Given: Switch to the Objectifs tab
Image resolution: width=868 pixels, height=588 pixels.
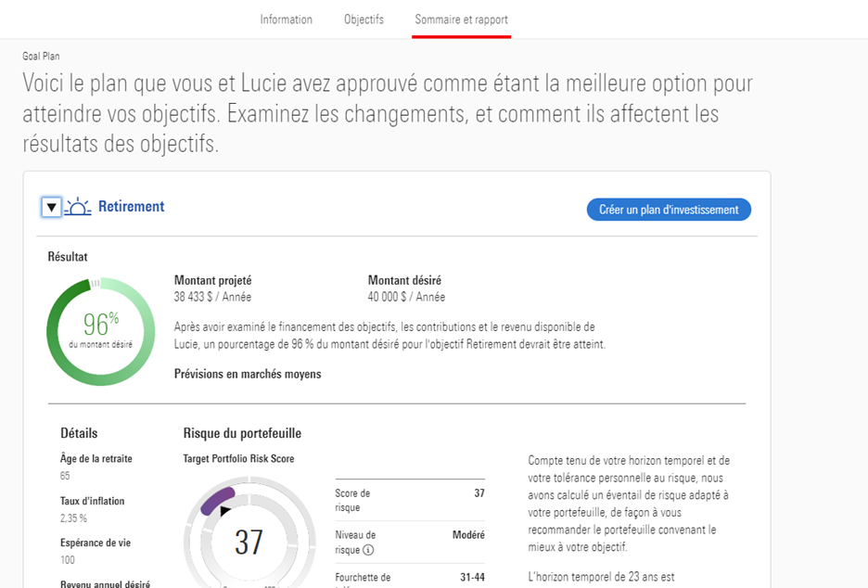Looking at the screenshot, I should [364, 19].
